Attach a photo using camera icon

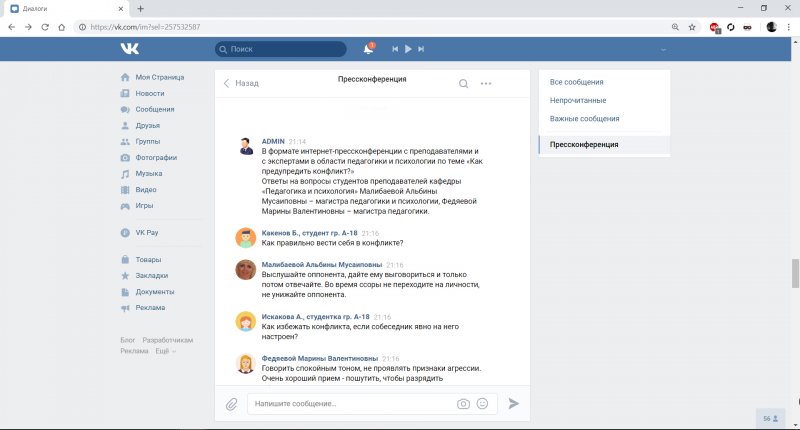click(x=463, y=404)
